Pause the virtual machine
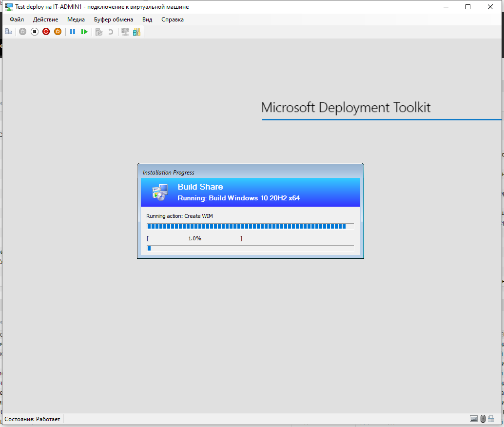Viewport: 504px width, 427px height. tap(73, 32)
